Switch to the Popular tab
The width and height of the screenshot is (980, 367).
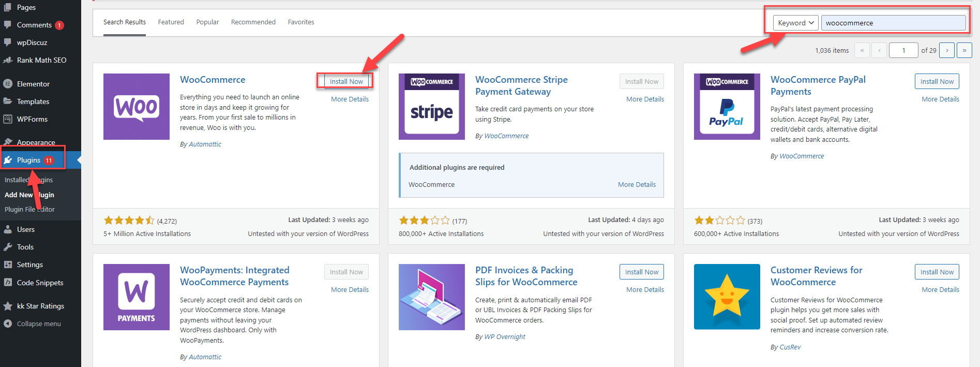click(x=207, y=22)
